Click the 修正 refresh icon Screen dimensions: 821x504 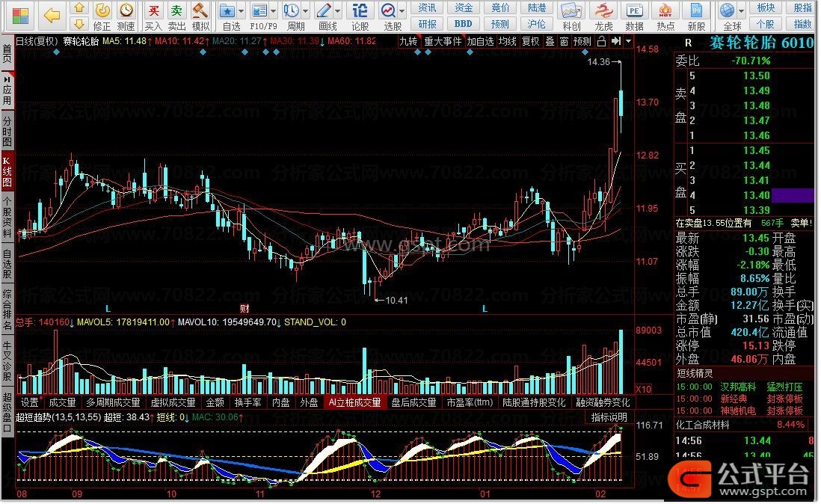(102, 10)
